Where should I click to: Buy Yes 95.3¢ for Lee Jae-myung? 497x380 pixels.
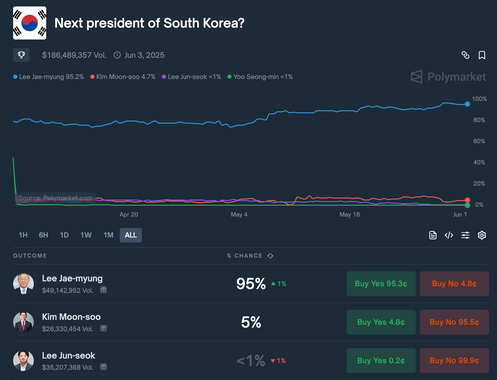381,284
